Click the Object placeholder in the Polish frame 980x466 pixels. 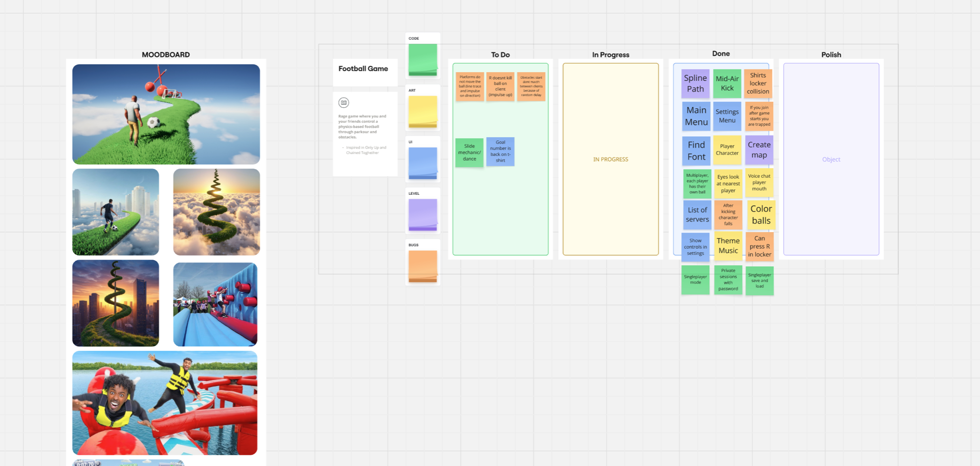(831, 160)
